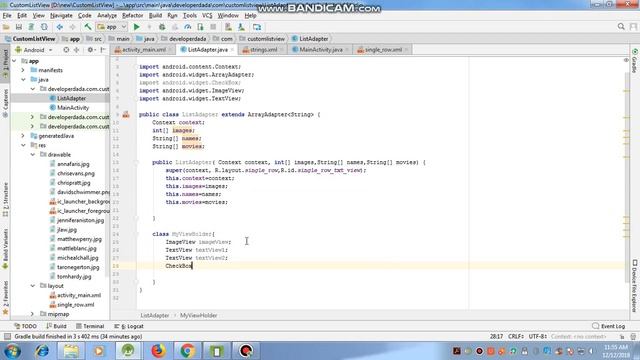Toggle the Captures side tab
The height and width of the screenshot is (360, 640).
coord(5,103)
